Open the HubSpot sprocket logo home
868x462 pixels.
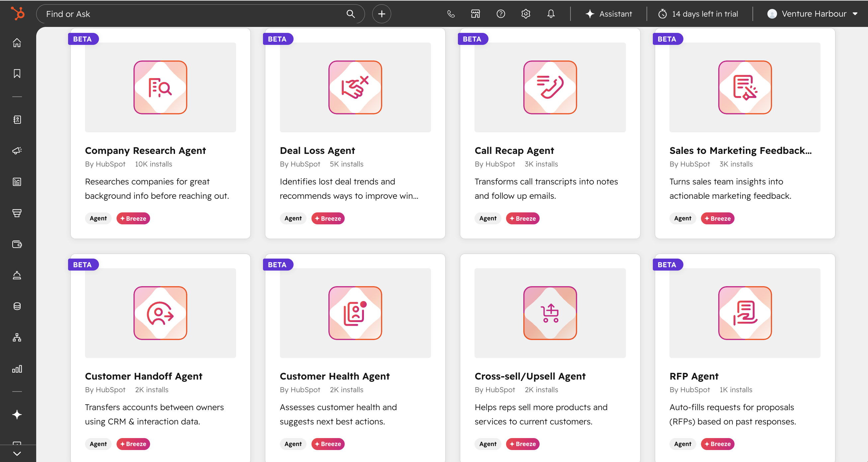pos(18,14)
